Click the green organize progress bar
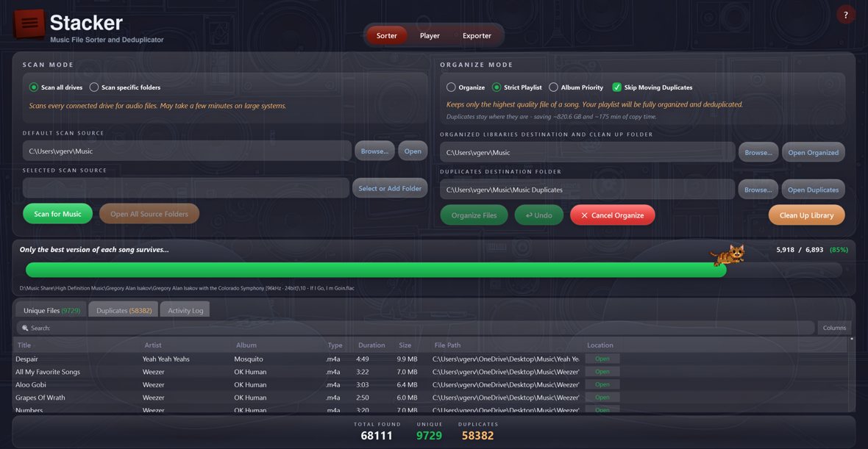The height and width of the screenshot is (449, 868). (376, 270)
